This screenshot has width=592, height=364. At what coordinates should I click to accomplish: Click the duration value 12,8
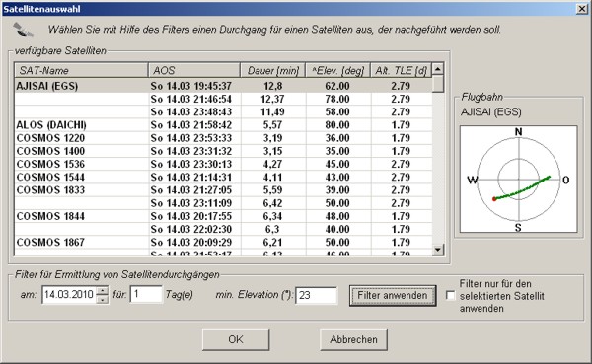point(273,86)
